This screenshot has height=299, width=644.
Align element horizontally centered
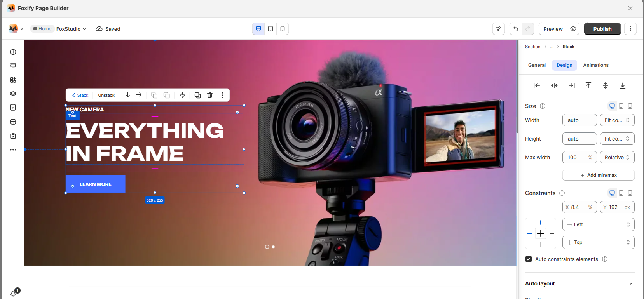[x=554, y=85]
